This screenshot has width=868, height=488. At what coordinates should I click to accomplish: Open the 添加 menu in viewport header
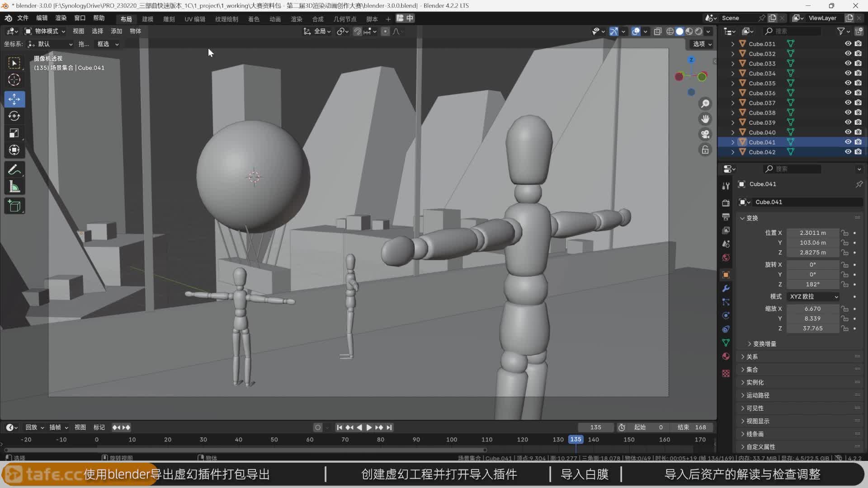coord(116,31)
